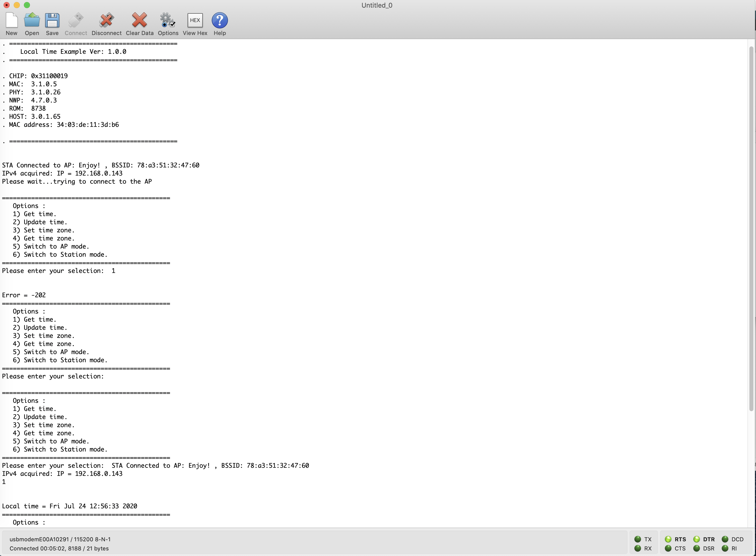Click the TX activity indicator
The height and width of the screenshot is (556, 756).
pos(637,539)
